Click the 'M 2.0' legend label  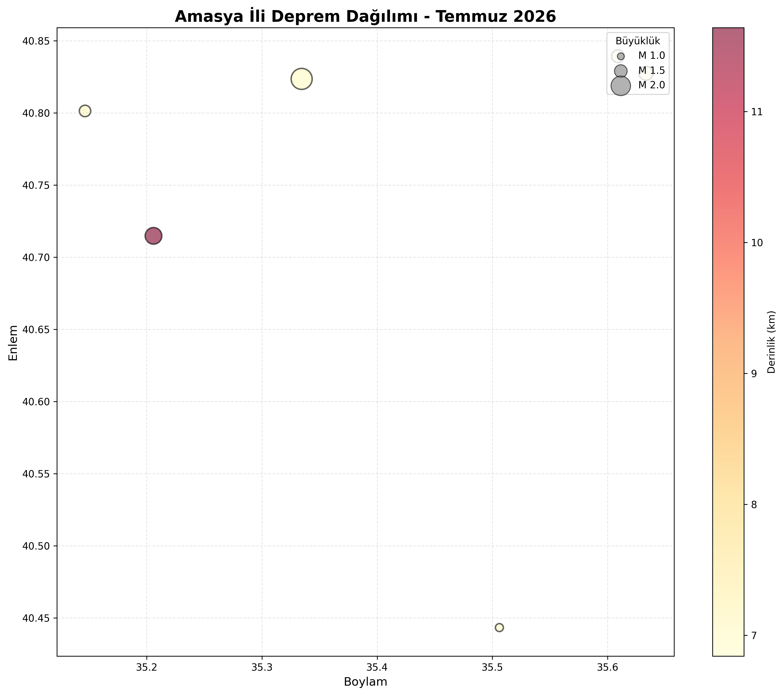point(652,85)
